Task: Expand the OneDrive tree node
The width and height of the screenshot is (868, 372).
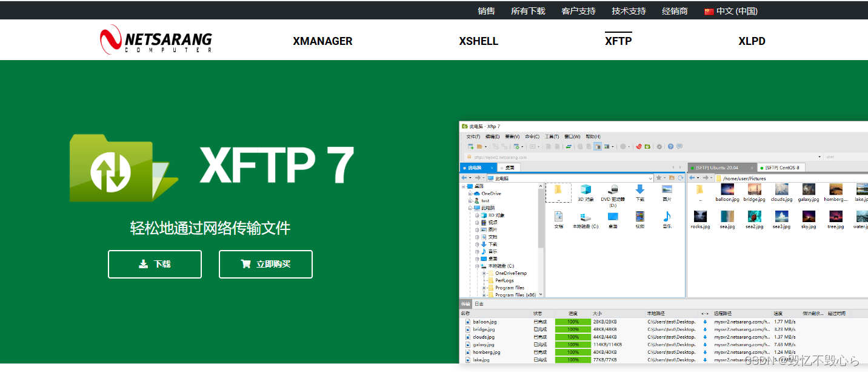Action: coord(470,194)
